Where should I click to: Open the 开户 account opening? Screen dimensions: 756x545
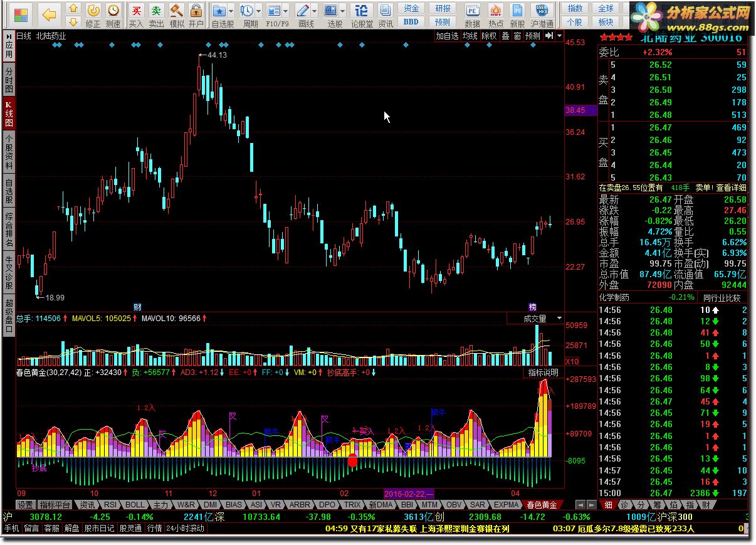[x=196, y=15]
